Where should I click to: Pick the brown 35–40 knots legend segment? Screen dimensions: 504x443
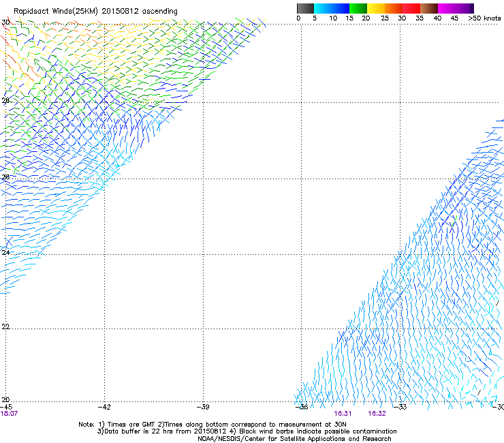429,8
